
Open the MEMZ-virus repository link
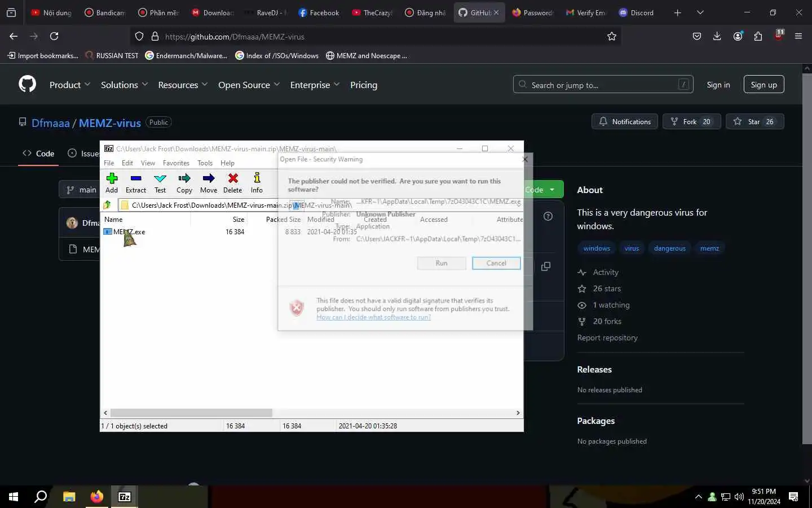tap(110, 122)
